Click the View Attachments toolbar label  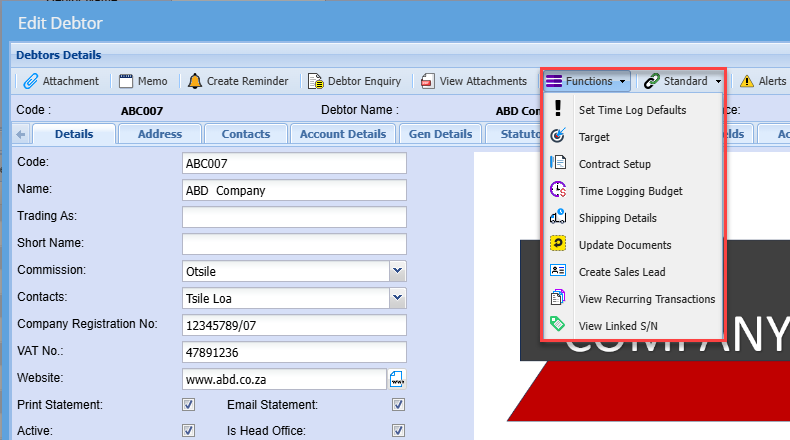click(x=483, y=81)
